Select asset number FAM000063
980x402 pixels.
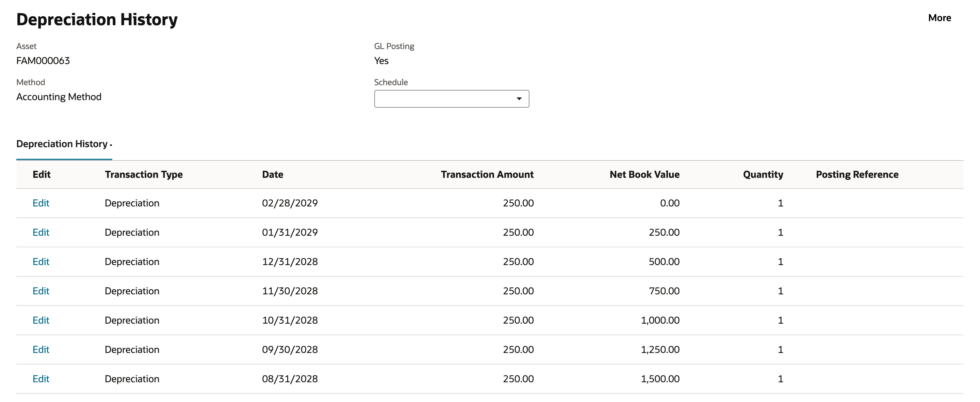(43, 61)
